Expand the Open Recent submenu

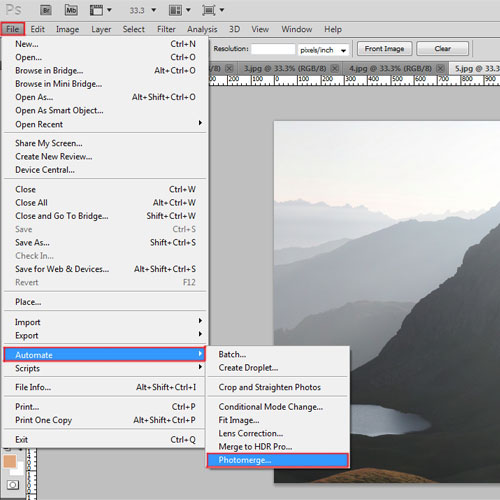point(200,123)
